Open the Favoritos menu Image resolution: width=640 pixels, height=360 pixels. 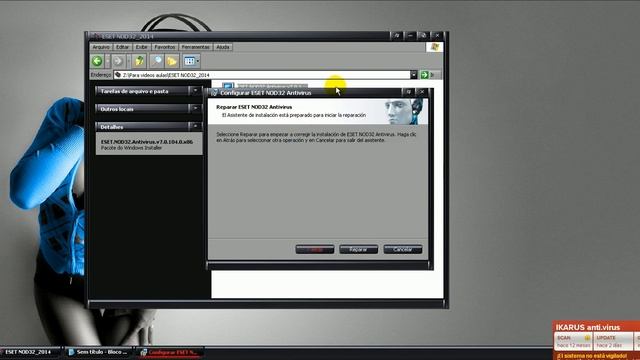[165, 47]
